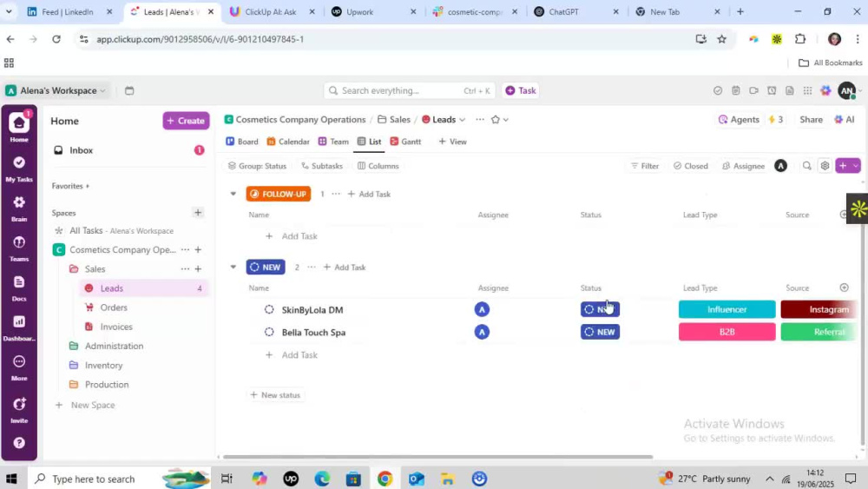The width and height of the screenshot is (868, 489).
Task: Open Dashboards in left rail
Action: click(19, 327)
